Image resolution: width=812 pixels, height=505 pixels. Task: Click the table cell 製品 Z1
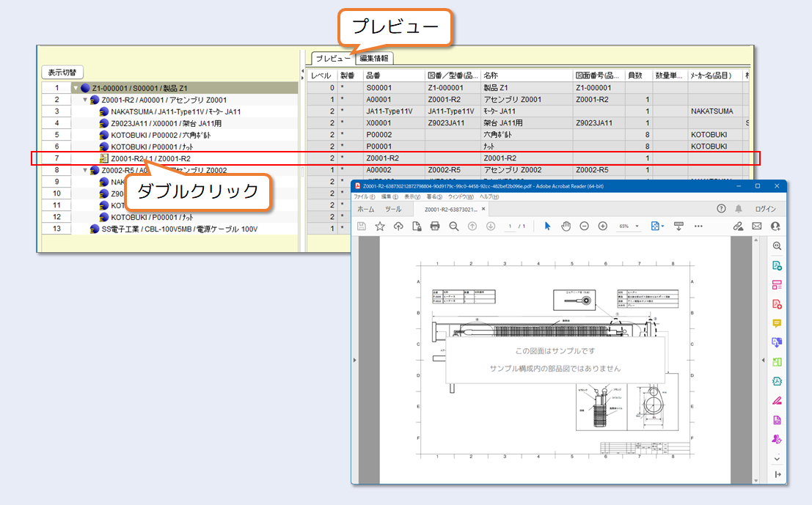(x=527, y=88)
